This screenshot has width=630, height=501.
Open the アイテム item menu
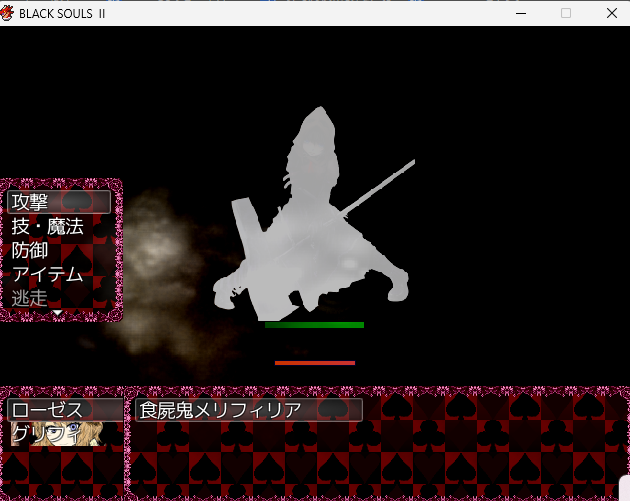(x=47, y=274)
